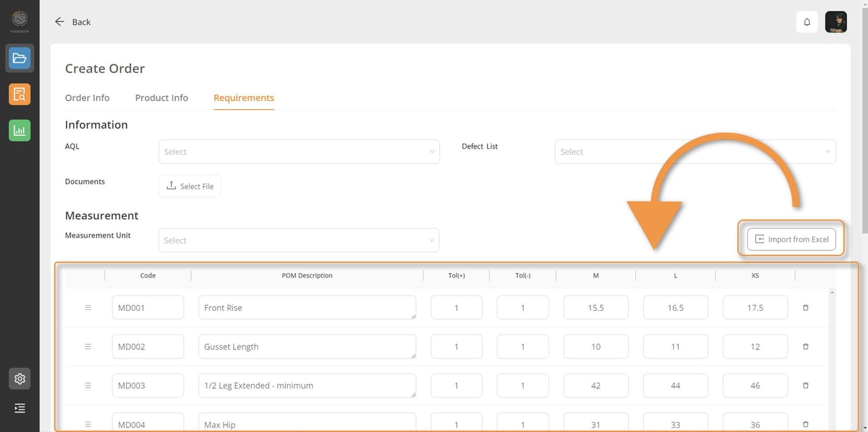Edit the Front Rise description field
The height and width of the screenshot is (432, 868).
click(307, 307)
